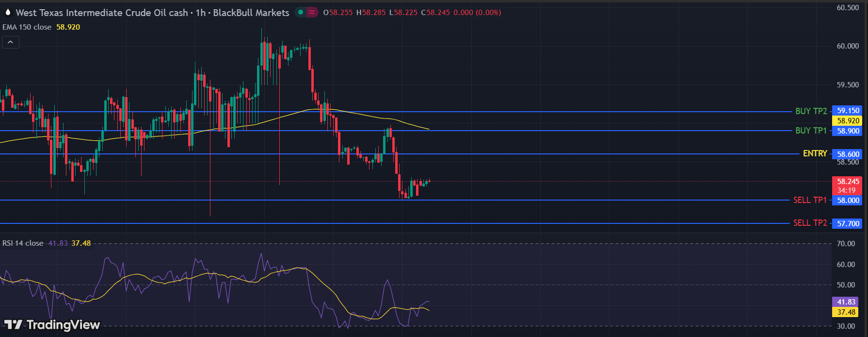The height and width of the screenshot is (337, 868).
Task: Click the oil drop symbol icon
Action: tap(8, 12)
